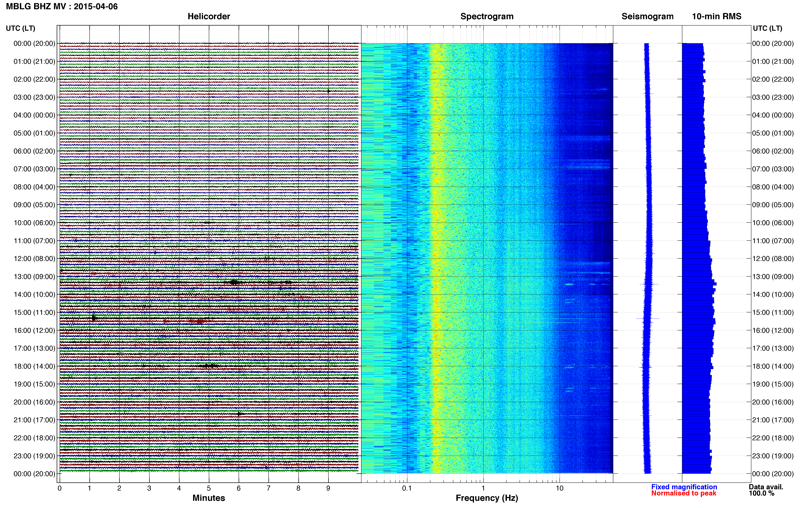Click right-side time label '01:00 (21:00)'
The width and height of the screenshot is (812, 508).
773,62
